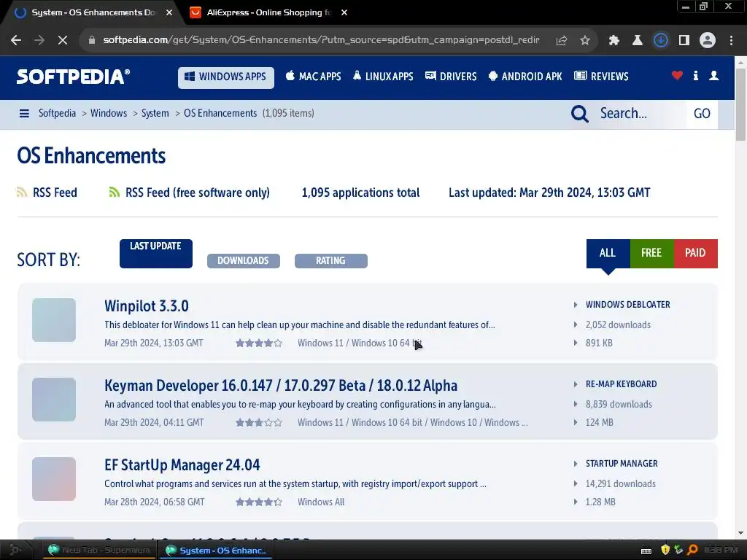Sort the list by Last Update

pyautogui.click(x=156, y=253)
